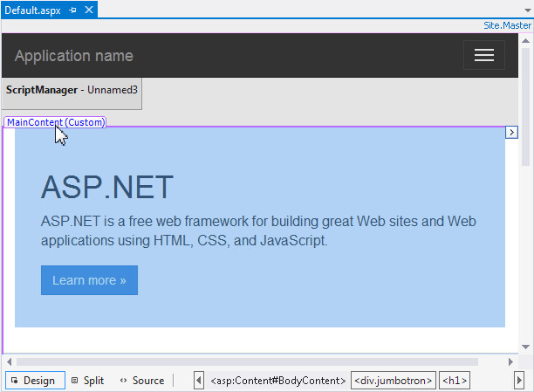Screen dimensions: 534x392
Task: Select the asp:Content#BodyContent tag
Action: click(277, 381)
